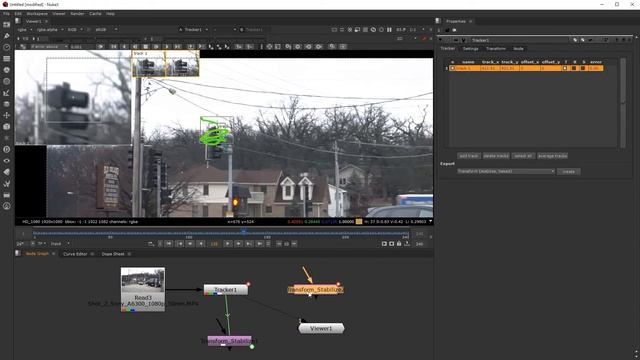
Task: Open the Filter nodes toolbar menu
Action: coord(7,82)
